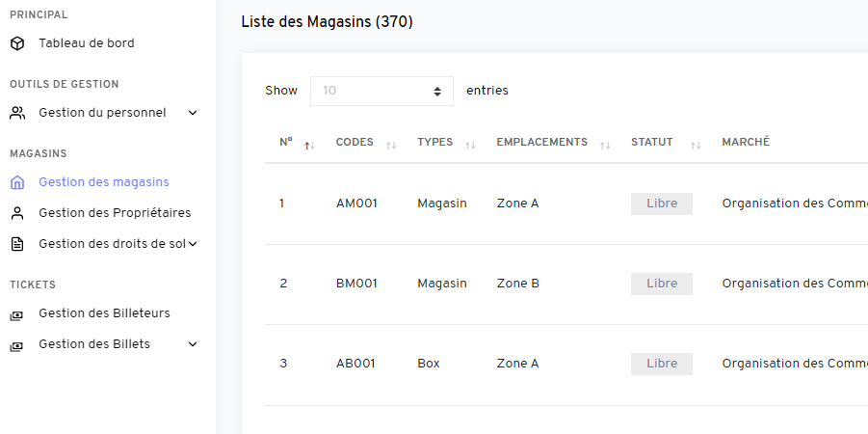Click the Gestion des Billeteurs cash icon
Viewport: 868px width, 434px height.
[16, 315]
